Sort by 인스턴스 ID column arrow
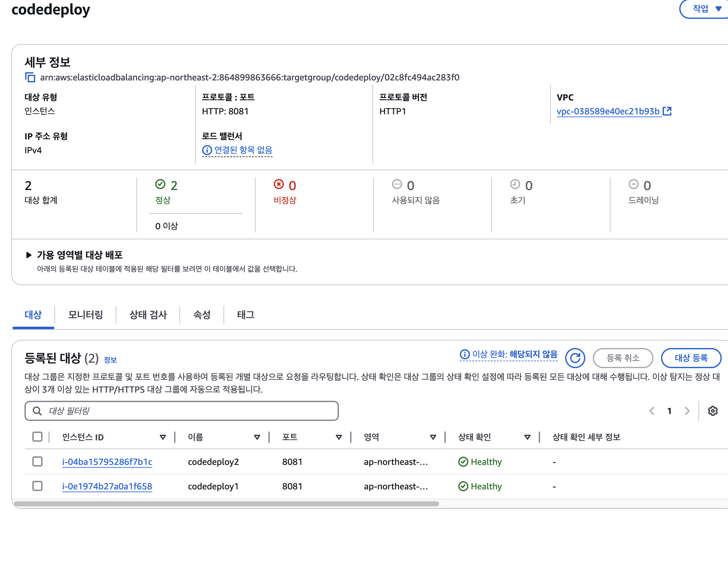 163,437
